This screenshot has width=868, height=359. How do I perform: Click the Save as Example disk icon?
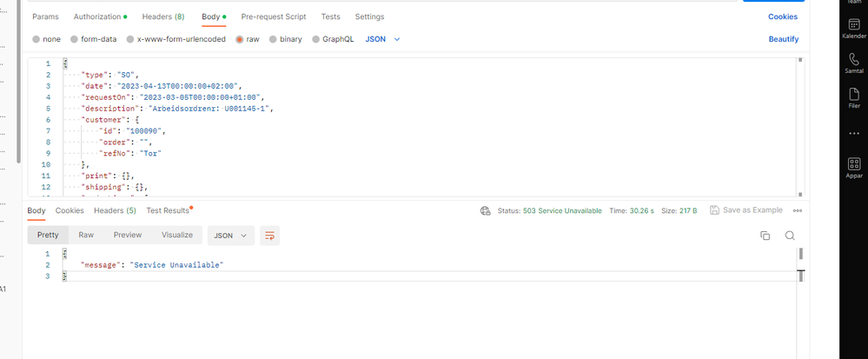(x=715, y=210)
